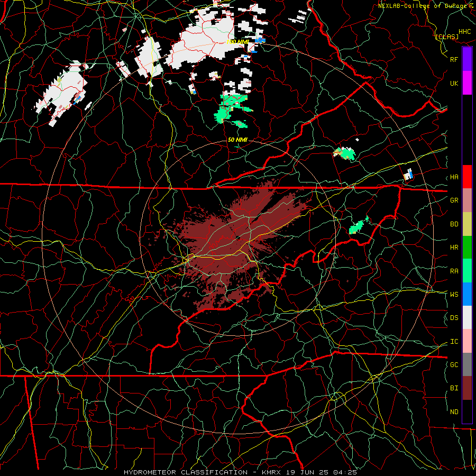This screenshot has width=476, height=476.
Task: Click the HHC product label
Action: [x=464, y=32]
